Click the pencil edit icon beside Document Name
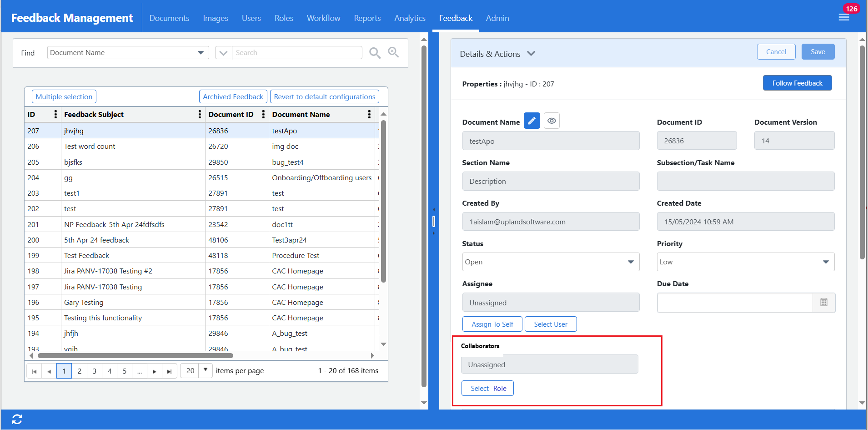Image resolution: width=868 pixels, height=430 pixels. [532, 121]
